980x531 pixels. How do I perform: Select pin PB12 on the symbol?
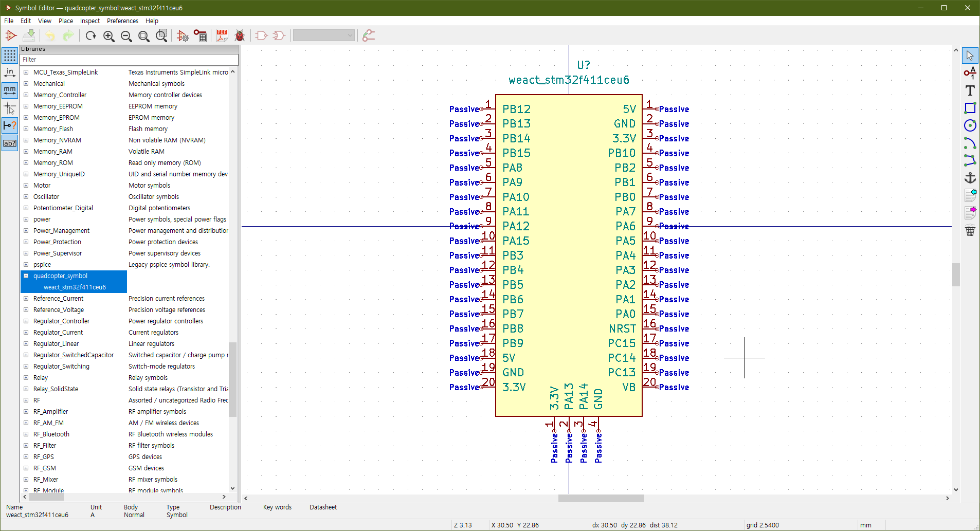[516, 109]
